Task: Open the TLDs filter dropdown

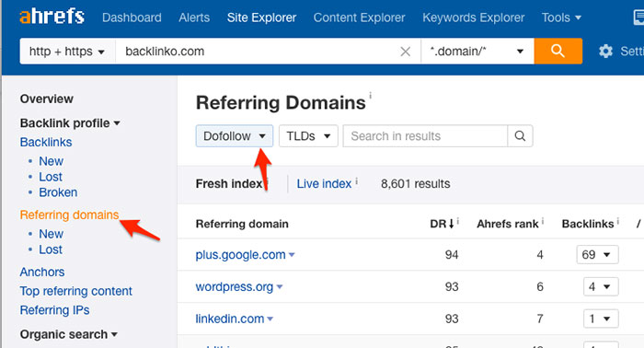Action: click(308, 136)
